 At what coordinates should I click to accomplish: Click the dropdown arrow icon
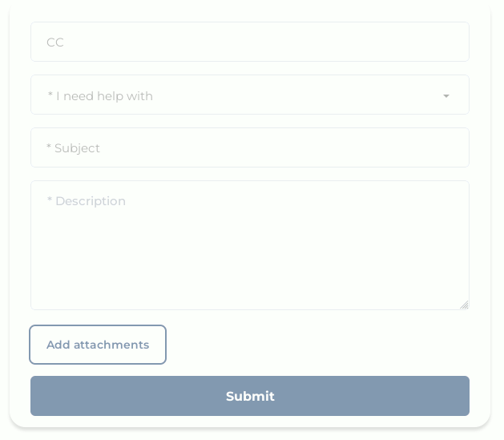click(x=446, y=96)
